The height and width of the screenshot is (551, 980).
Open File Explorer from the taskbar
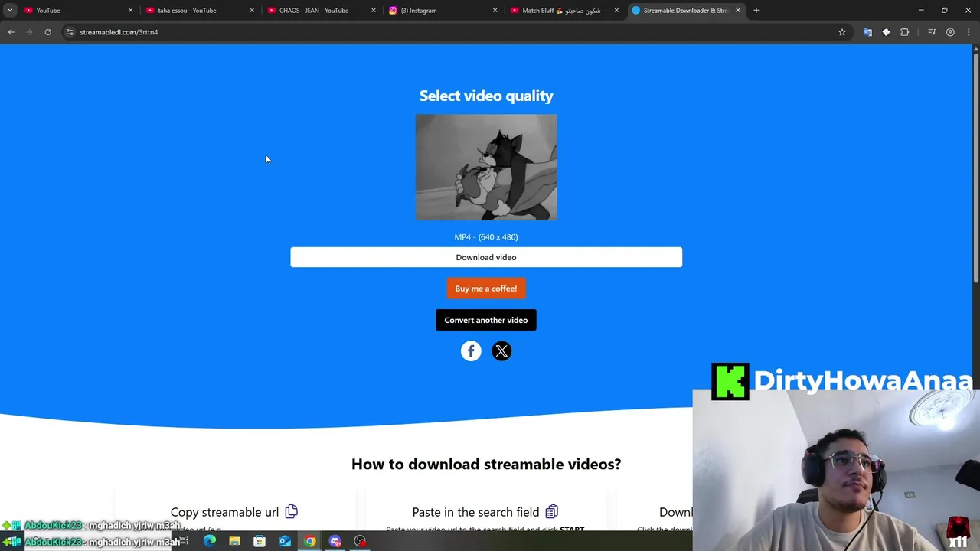click(234, 541)
